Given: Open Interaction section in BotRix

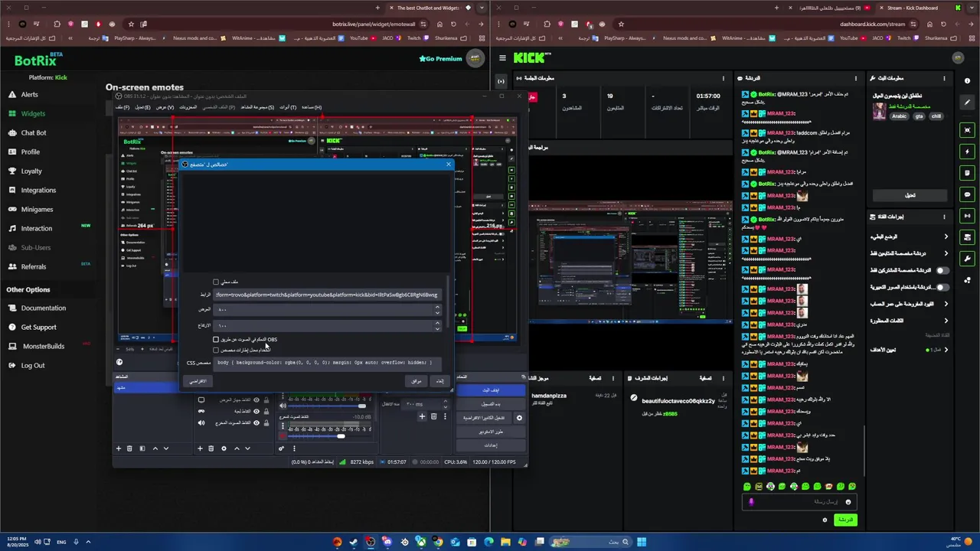Looking at the screenshot, I should [37, 228].
